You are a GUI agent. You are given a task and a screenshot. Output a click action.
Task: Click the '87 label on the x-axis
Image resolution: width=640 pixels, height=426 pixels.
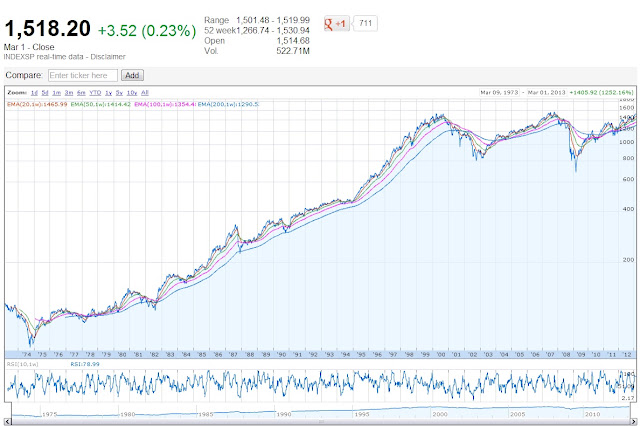[x=233, y=355]
